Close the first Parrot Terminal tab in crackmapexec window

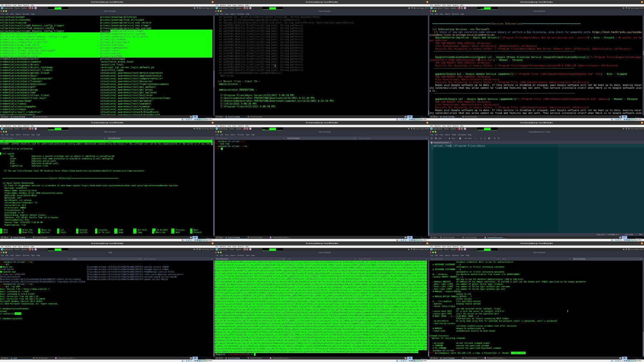click(x=498, y=259)
